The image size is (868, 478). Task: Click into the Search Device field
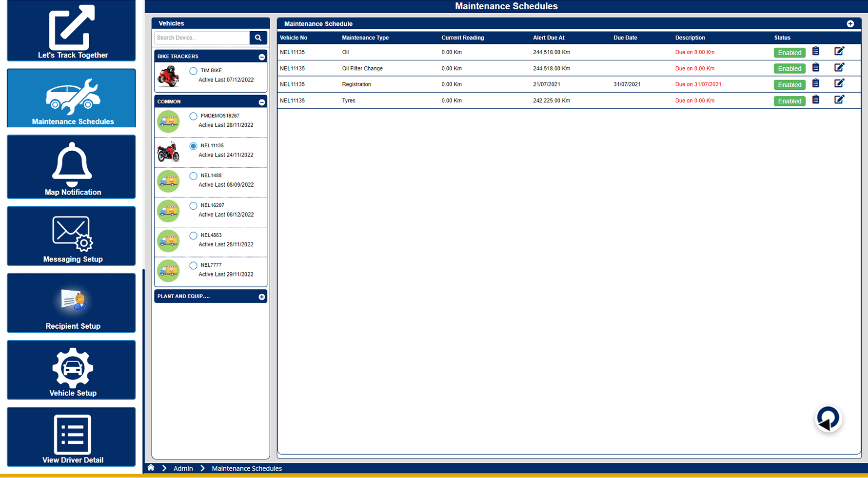[202, 38]
